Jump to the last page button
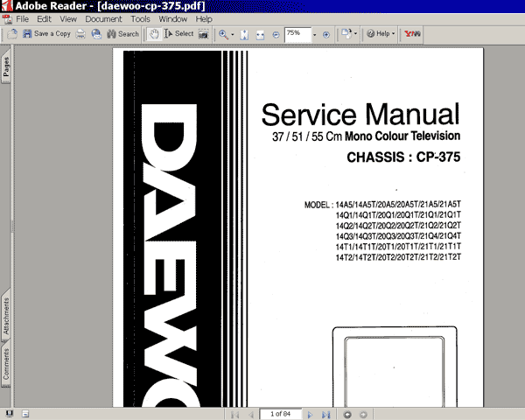This screenshot has height=420, width=525. click(x=326, y=415)
